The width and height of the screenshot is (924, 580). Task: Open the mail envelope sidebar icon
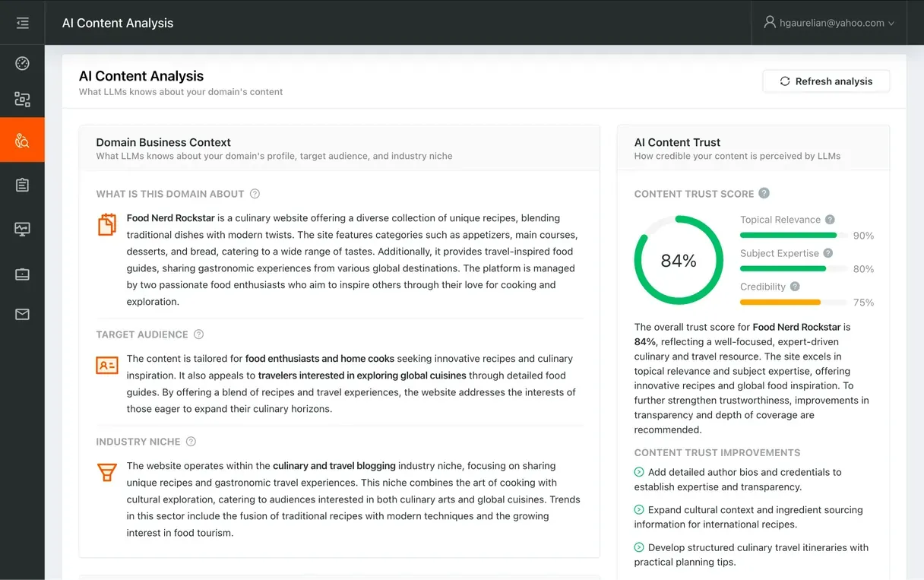tap(22, 314)
